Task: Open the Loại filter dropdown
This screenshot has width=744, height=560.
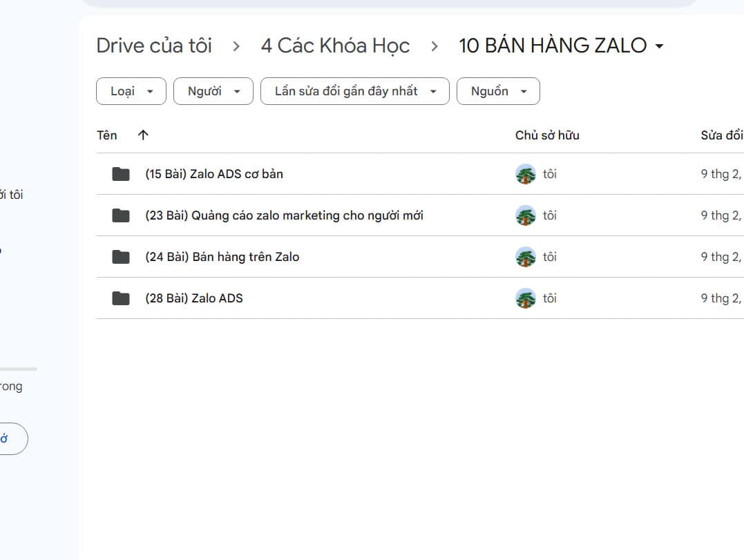Action: pos(131,91)
